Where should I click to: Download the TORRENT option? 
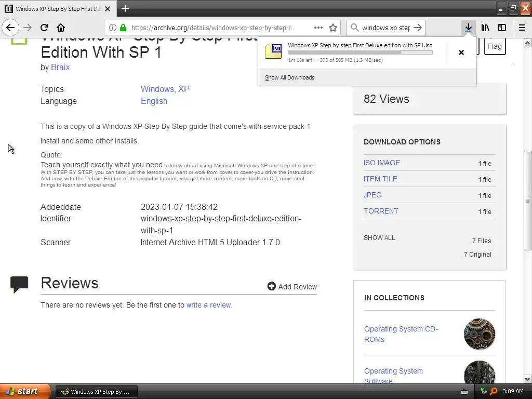[381, 211]
